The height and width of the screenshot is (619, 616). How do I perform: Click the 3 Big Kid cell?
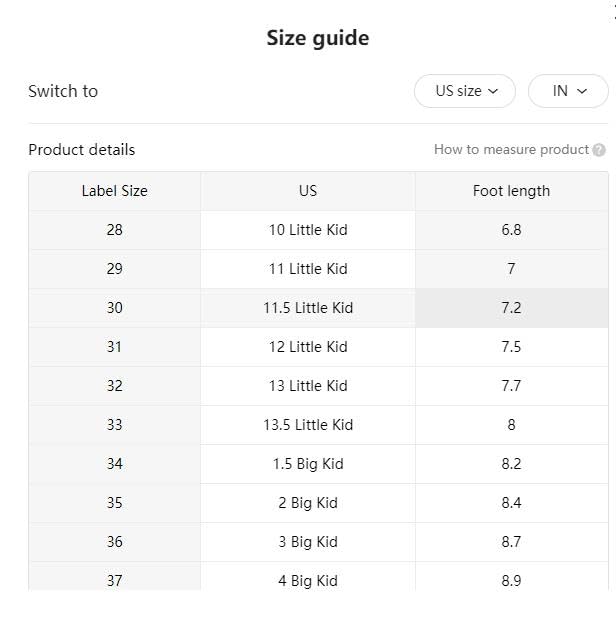[x=308, y=542]
